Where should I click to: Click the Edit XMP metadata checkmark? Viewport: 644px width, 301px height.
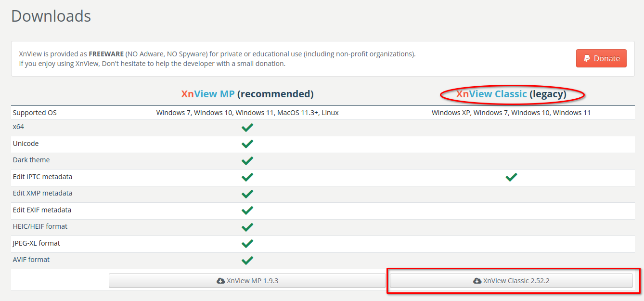(x=247, y=194)
